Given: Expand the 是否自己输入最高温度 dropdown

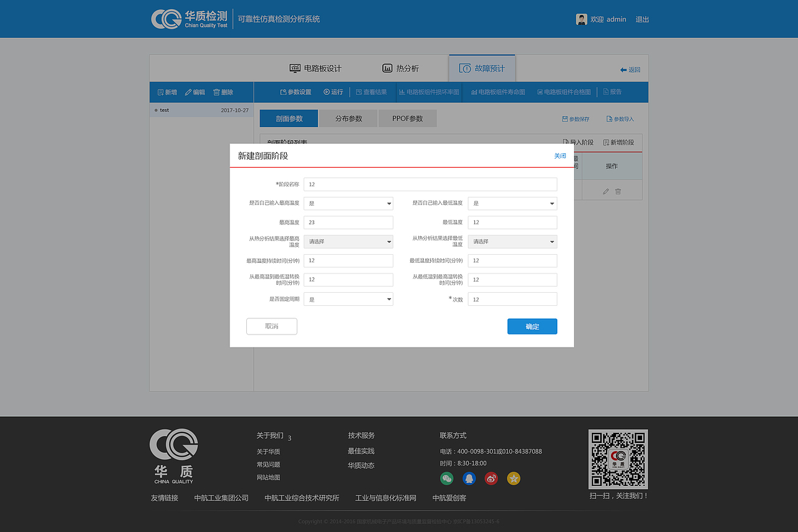Looking at the screenshot, I should coord(349,203).
